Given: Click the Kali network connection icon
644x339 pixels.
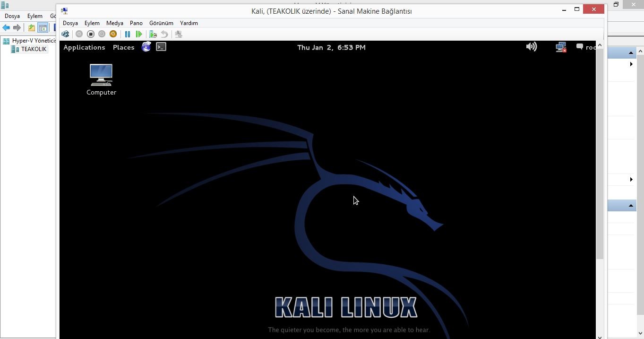Looking at the screenshot, I should click(x=561, y=47).
